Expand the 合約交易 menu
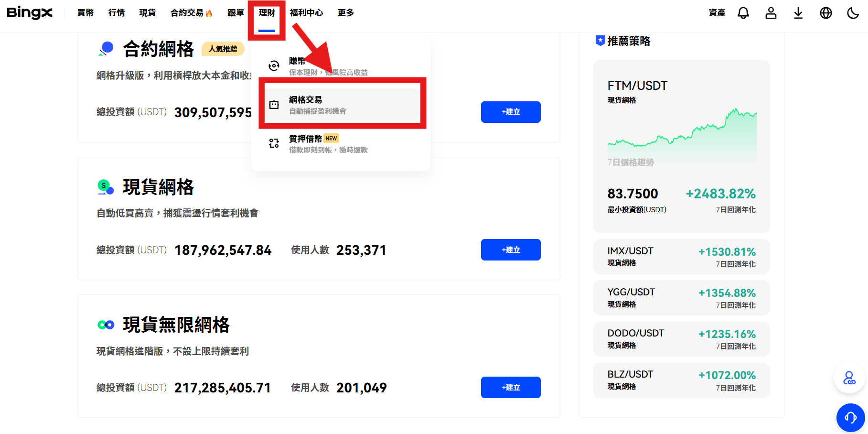 (191, 13)
